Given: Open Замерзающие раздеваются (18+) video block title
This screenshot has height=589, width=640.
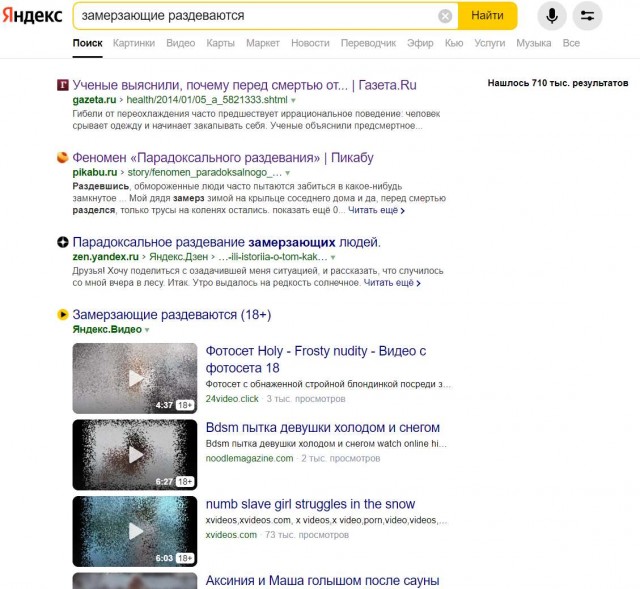Looking at the screenshot, I should click(172, 315).
